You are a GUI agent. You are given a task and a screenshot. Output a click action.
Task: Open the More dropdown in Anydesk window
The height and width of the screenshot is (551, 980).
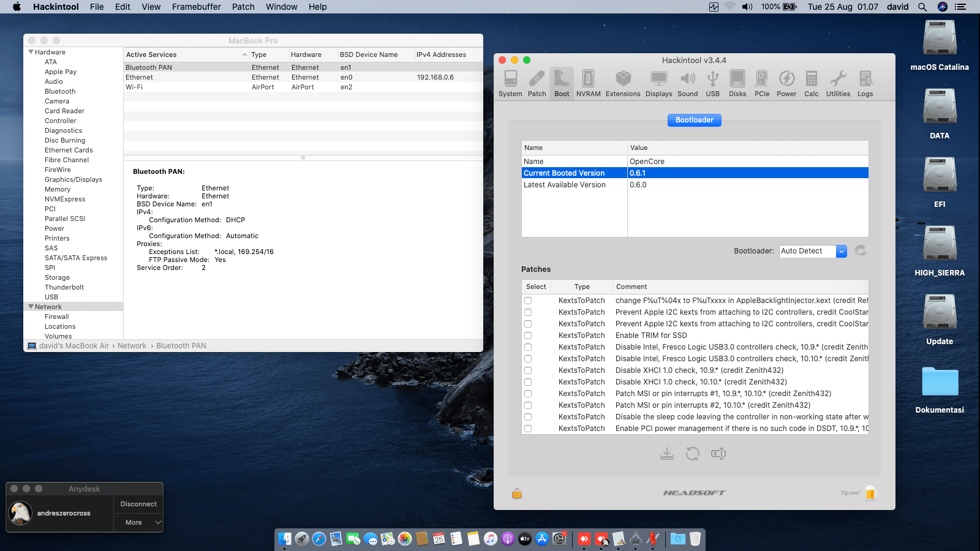pyautogui.click(x=138, y=522)
